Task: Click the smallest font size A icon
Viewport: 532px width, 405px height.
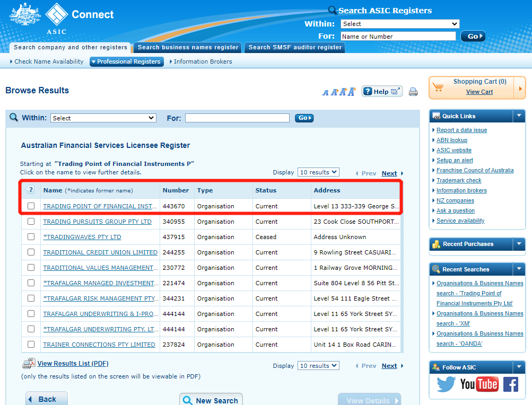Action: (325, 93)
